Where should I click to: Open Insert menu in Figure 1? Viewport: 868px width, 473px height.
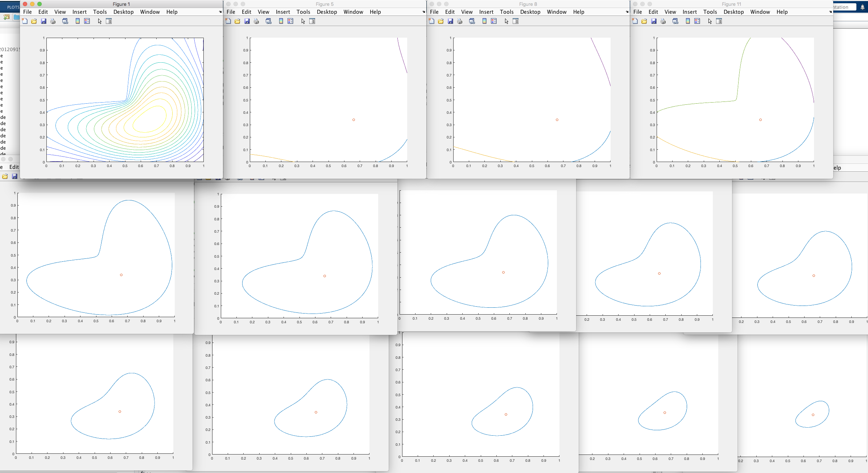click(x=79, y=12)
